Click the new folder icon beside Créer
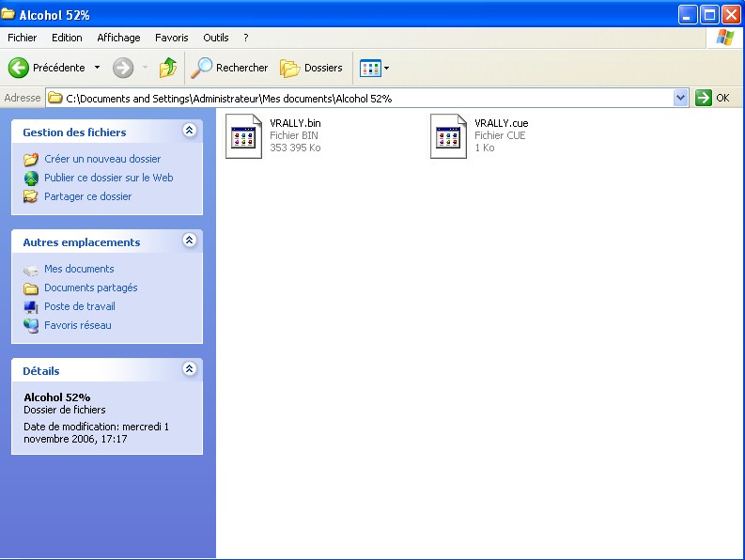This screenshot has height=560, width=745. (x=31, y=159)
